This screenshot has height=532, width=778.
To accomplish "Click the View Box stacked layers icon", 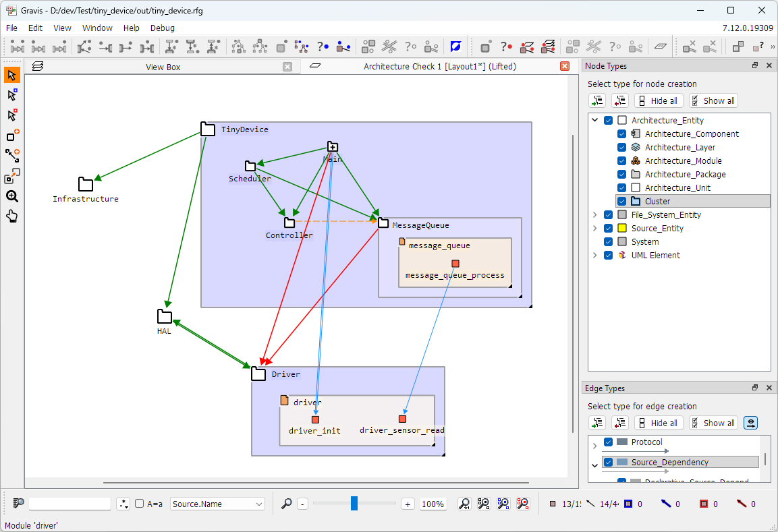I will pos(38,67).
